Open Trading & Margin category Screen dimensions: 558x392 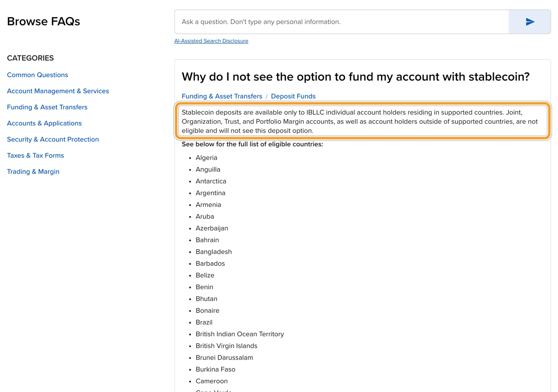pos(33,171)
